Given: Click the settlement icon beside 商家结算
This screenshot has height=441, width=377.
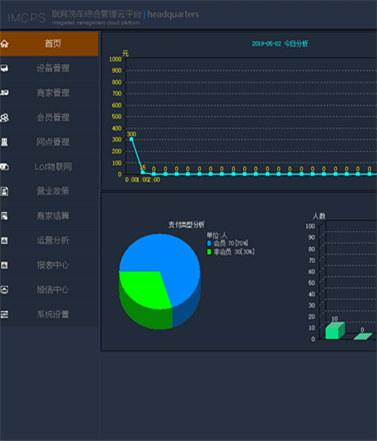Looking at the screenshot, I should [5, 216].
